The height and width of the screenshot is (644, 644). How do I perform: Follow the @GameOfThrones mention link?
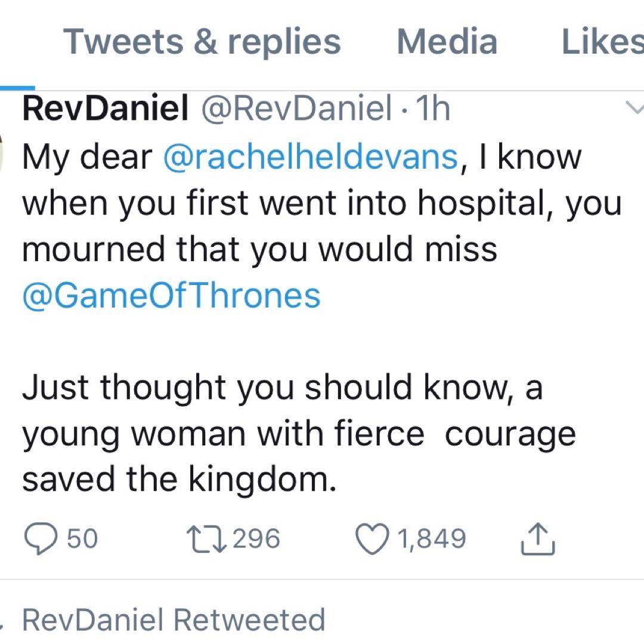point(171,295)
